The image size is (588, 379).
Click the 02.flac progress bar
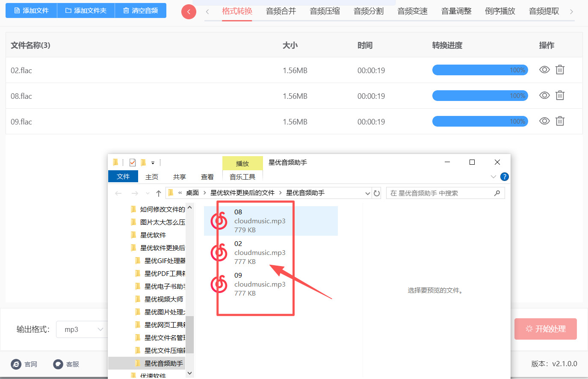tap(480, 70)
